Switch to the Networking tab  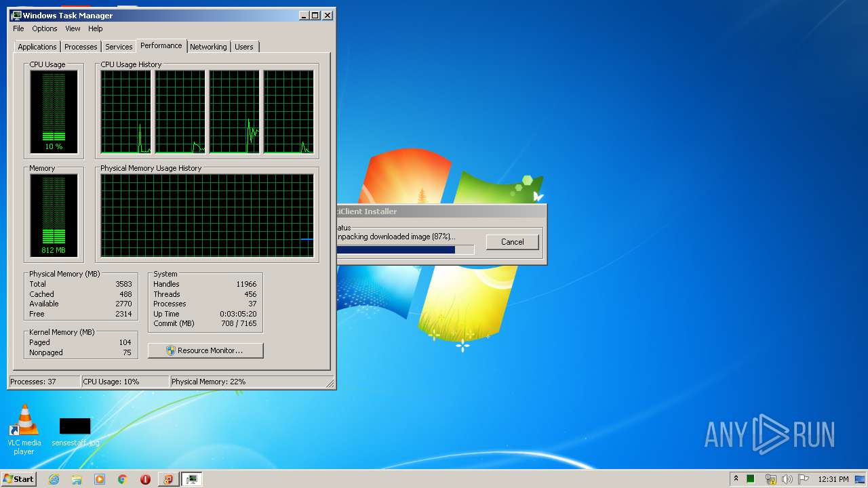pyautogui.click(x=208, y=47)
